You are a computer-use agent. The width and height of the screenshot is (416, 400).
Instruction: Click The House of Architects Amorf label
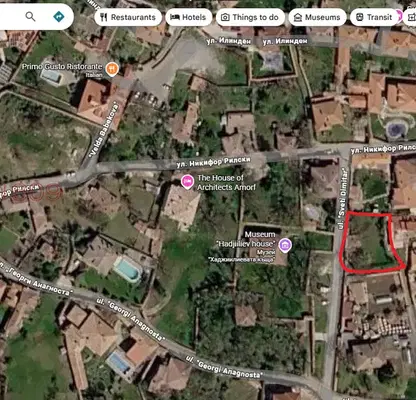coord(226,182)
